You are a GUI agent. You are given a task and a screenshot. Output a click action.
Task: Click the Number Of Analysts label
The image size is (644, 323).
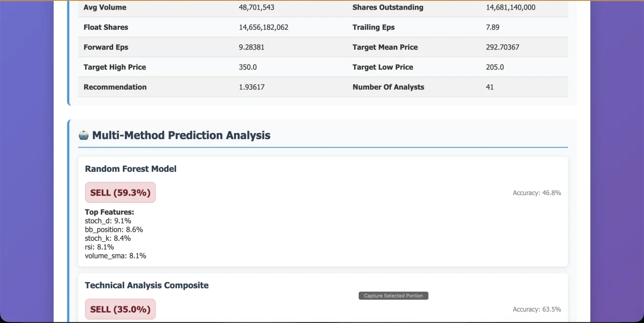tap(388, 87)
